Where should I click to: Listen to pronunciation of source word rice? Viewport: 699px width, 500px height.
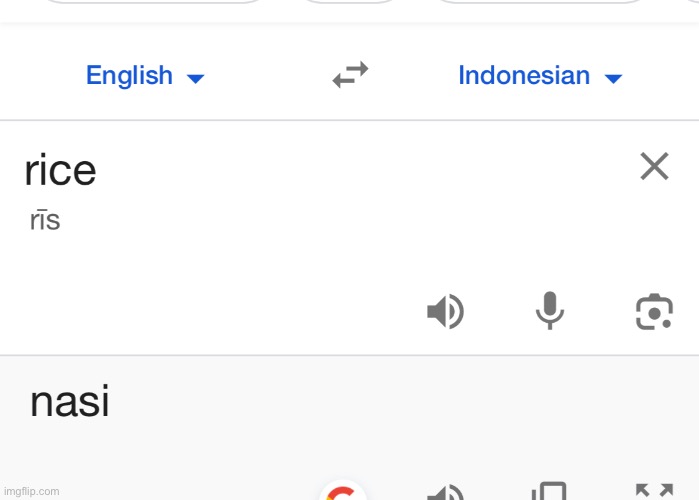[445, 311]
